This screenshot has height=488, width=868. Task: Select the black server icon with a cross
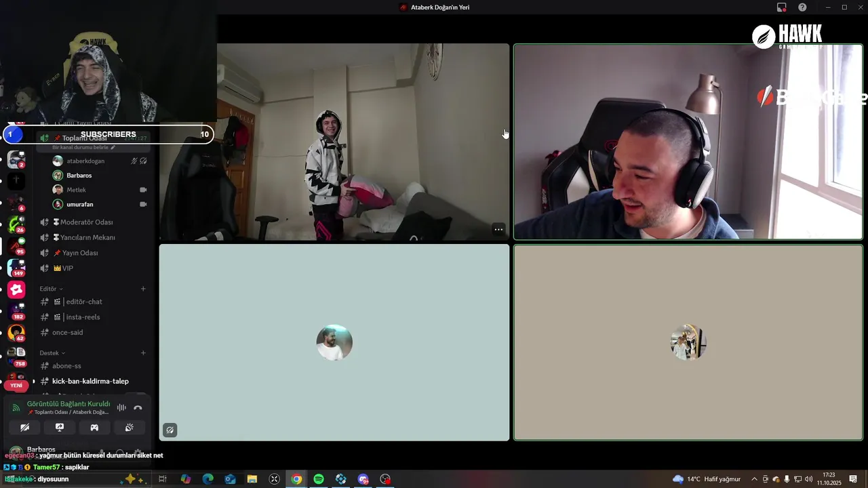(x=16, y=181)
